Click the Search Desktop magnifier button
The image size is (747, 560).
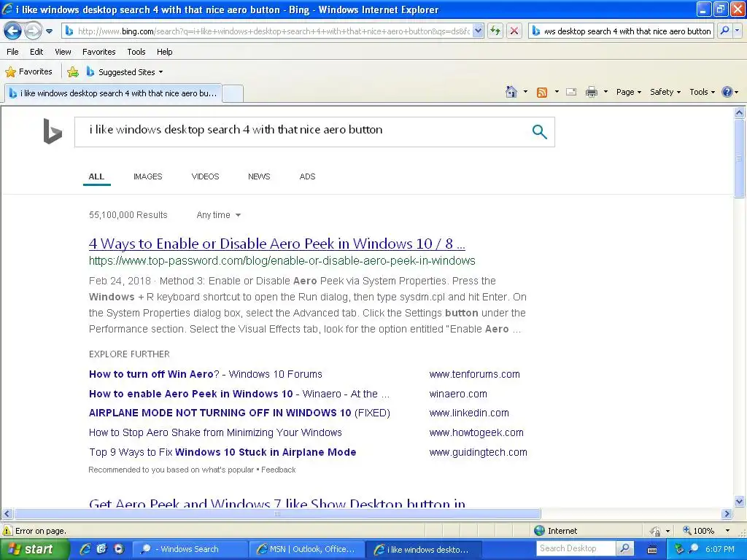click(624, 548)
